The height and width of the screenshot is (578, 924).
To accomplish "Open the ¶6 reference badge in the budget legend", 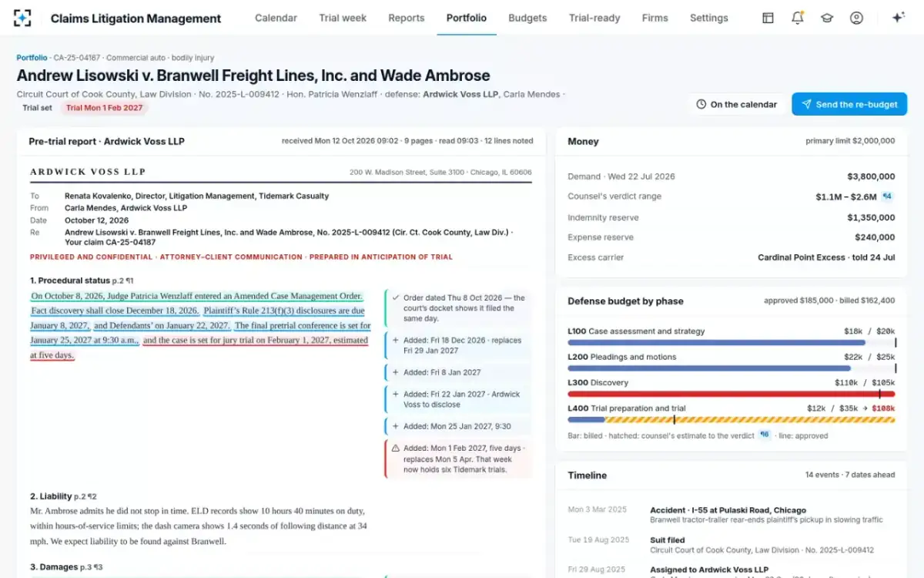I will click(765, 435).
